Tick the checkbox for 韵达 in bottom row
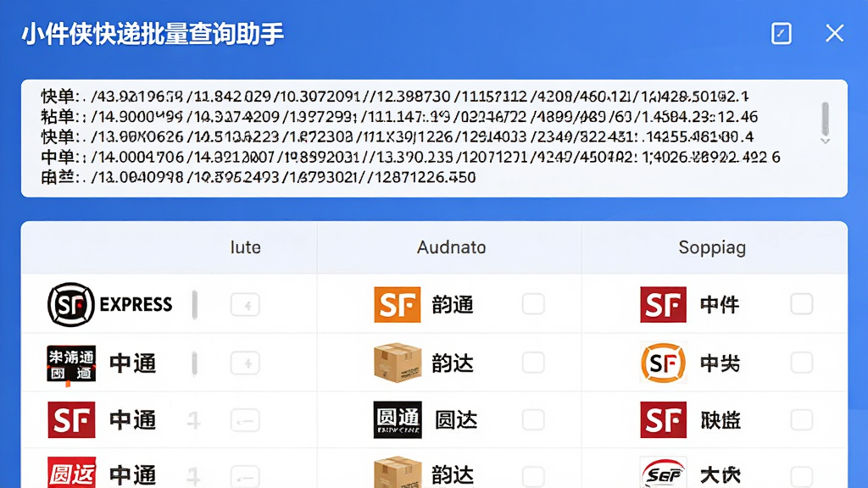 tap(533, 476)
